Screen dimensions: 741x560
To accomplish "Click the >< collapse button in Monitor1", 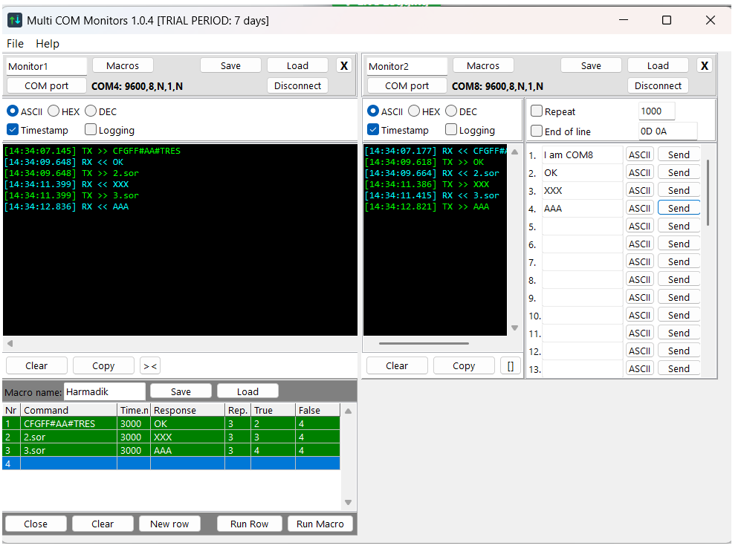I will tap(149, 365).
